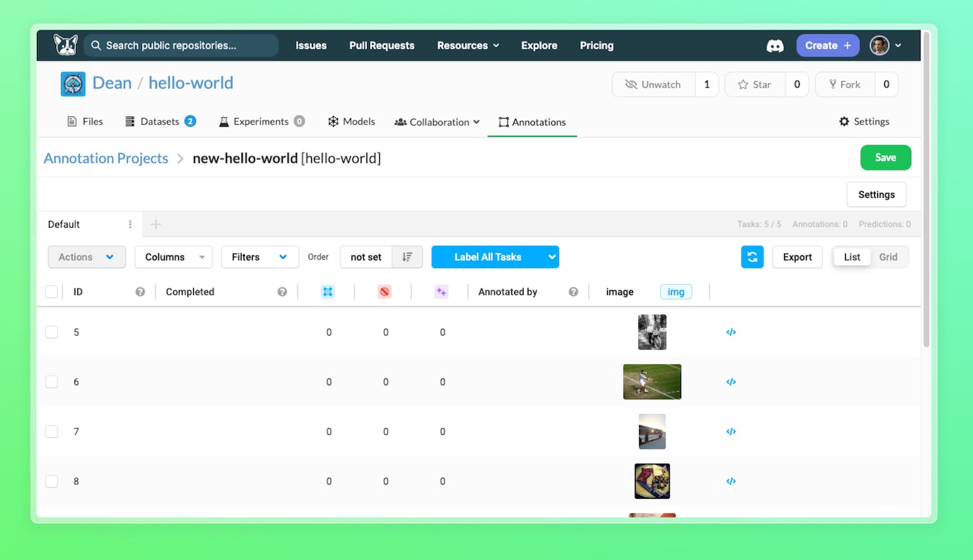This screenshot has height=560, width=973.
Task: Switch to Grid view
Action: [888, 257]
